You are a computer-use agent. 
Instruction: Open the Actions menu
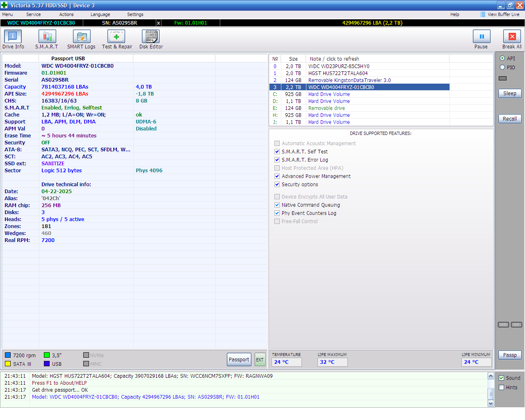point(66,14)
